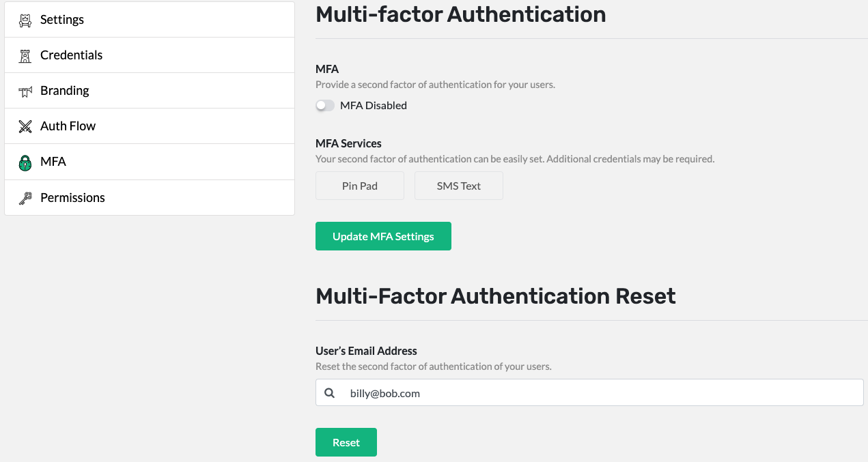The width and height of the screenshot is (868, 462).
Task: Open the Branding menu item
Action: (x=150, y=91)
